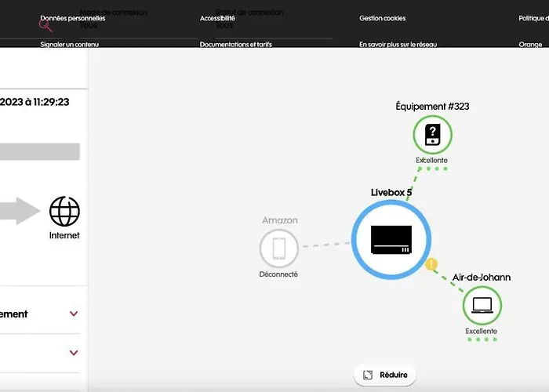Open the Gestion cookies link
Viewport: 549px width, 392px height.
tap(383, 18)
